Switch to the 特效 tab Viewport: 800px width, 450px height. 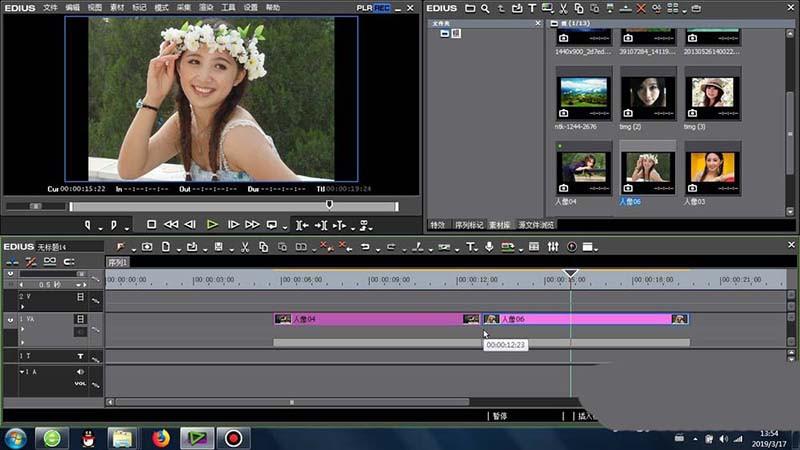pyautogui.click(x=438, y=225)
